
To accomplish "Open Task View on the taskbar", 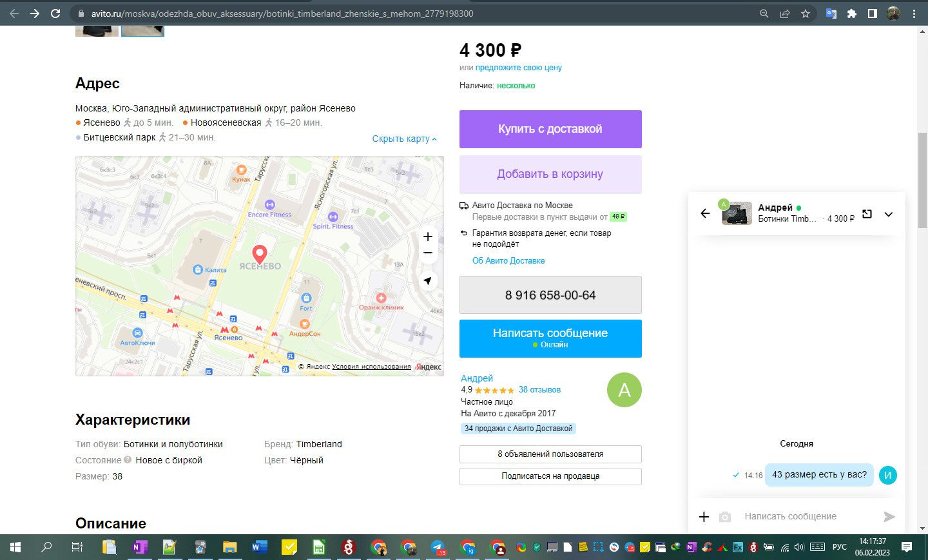I will tap(77, 547).
